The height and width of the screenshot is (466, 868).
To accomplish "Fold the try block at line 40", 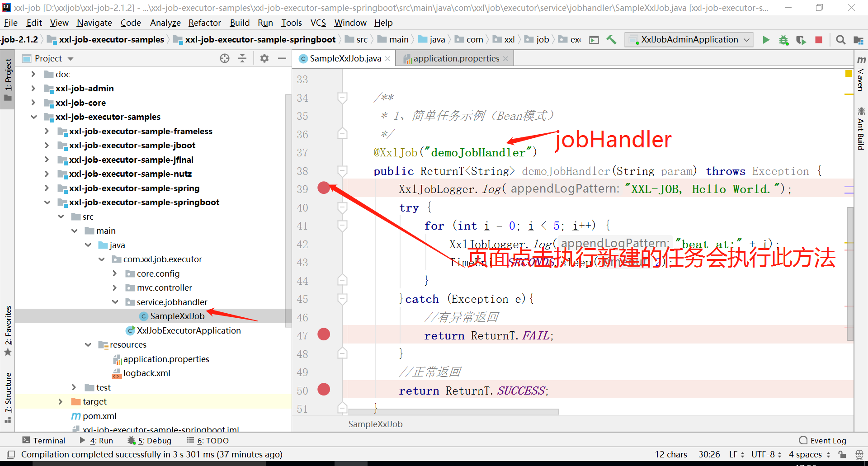I will [x=342, y=207].
